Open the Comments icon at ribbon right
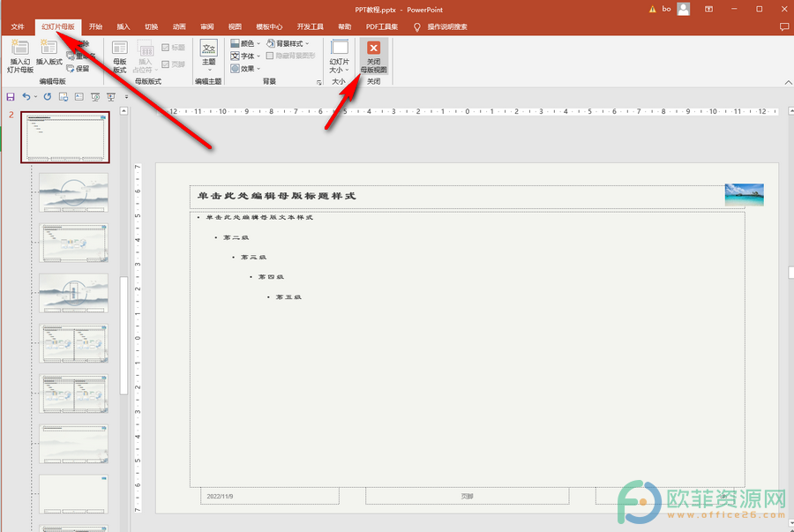 [x=784, y=26]
